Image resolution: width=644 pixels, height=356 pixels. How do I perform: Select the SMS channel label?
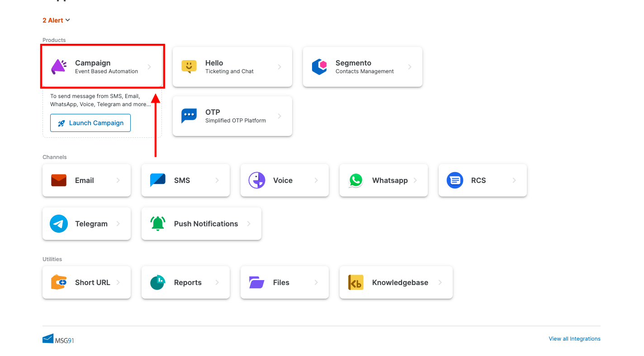(182, 180)
